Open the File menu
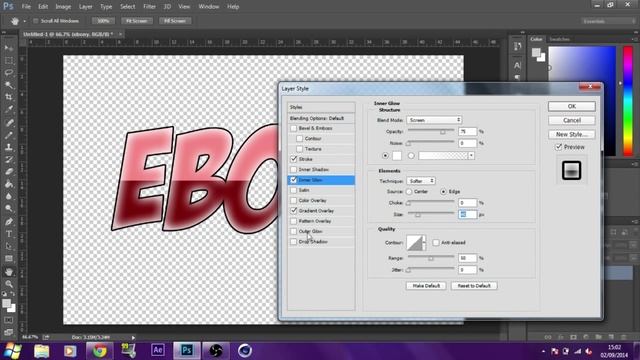 [26, 7]
